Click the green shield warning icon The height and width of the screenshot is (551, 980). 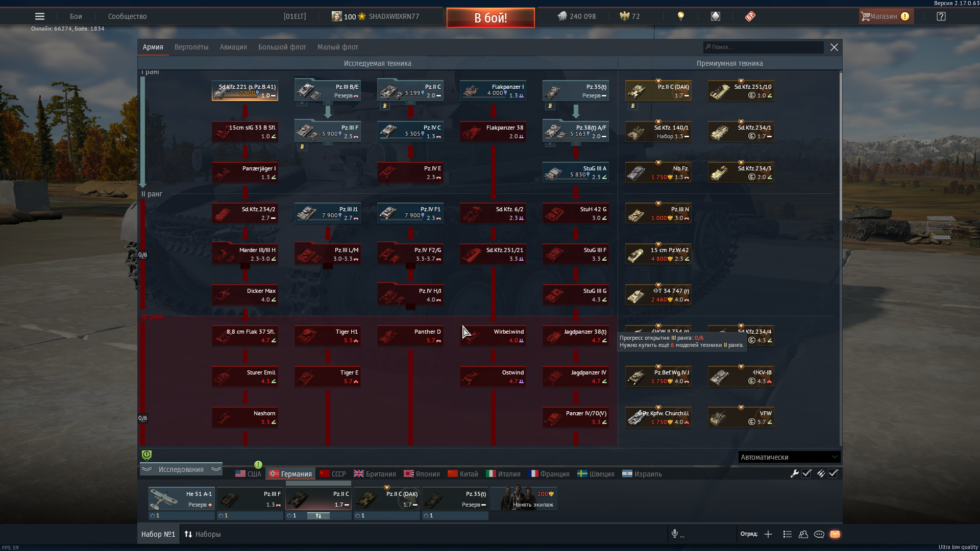pyautogui.click(x=146, y=455)
